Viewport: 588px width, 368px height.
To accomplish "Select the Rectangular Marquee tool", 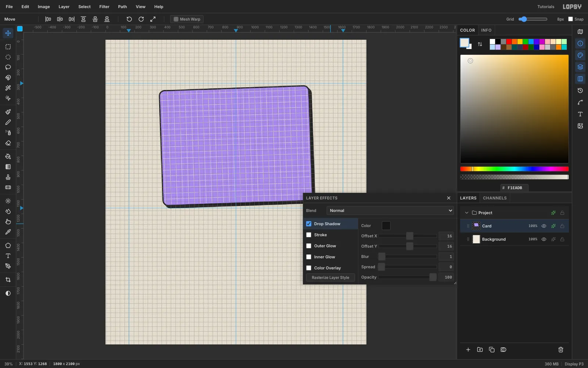I will tap(8, 47).
